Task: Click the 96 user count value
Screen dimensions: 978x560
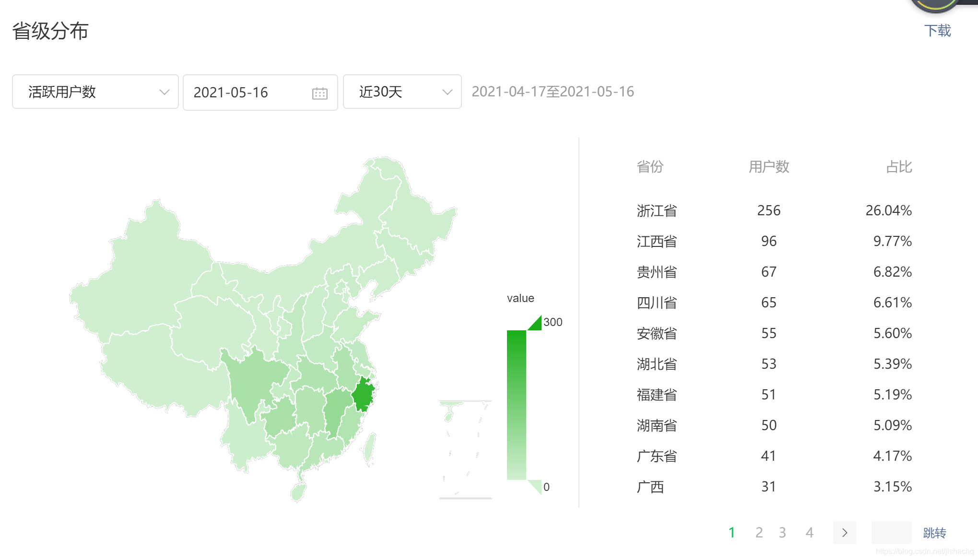Action: tap(769, 241)
